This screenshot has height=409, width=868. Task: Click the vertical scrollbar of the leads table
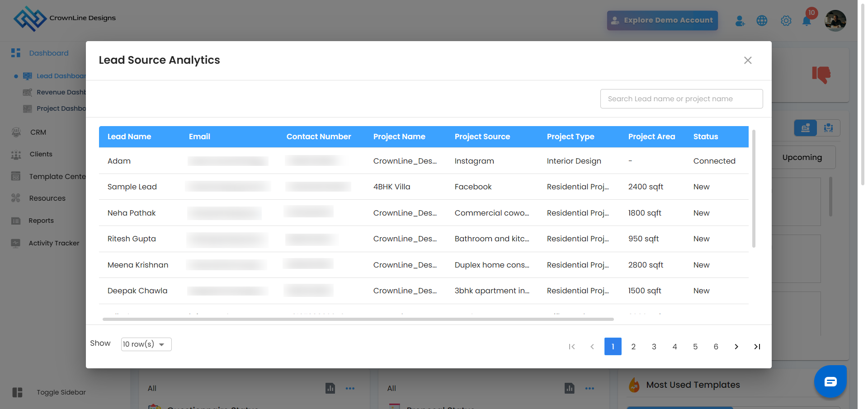(754, 188)
